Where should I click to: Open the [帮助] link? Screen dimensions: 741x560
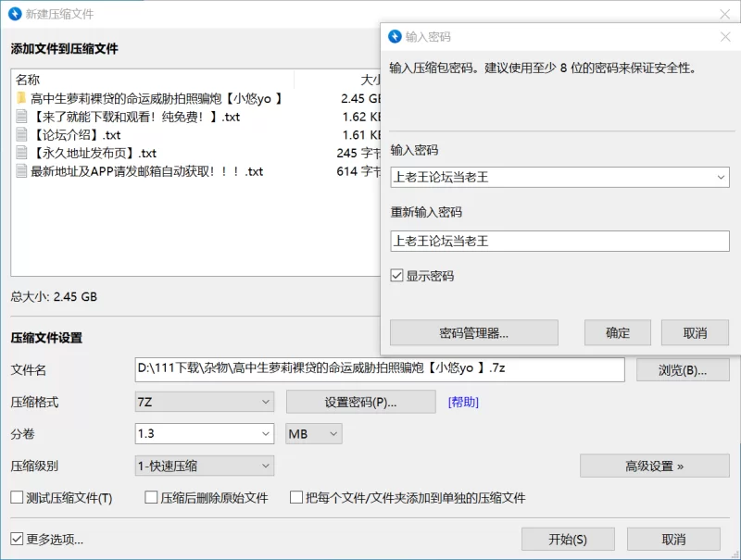[463, 402]
